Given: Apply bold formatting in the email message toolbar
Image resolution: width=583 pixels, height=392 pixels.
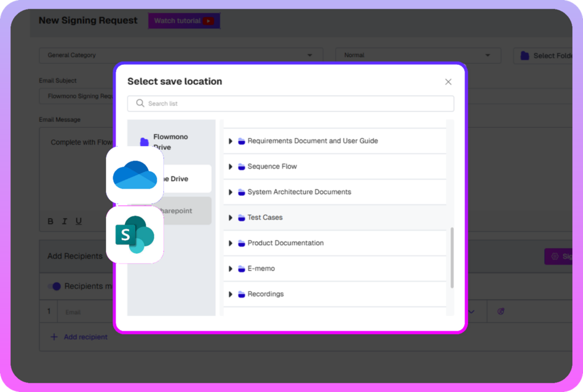Looking at the screenshot, I should click(50, 221).
